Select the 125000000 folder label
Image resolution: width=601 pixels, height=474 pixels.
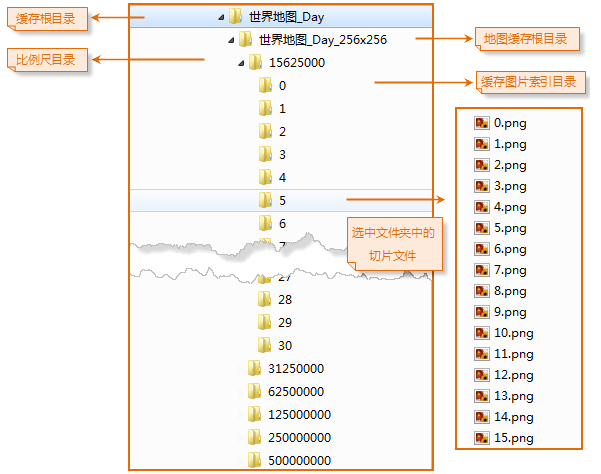(x=299, y=415)
